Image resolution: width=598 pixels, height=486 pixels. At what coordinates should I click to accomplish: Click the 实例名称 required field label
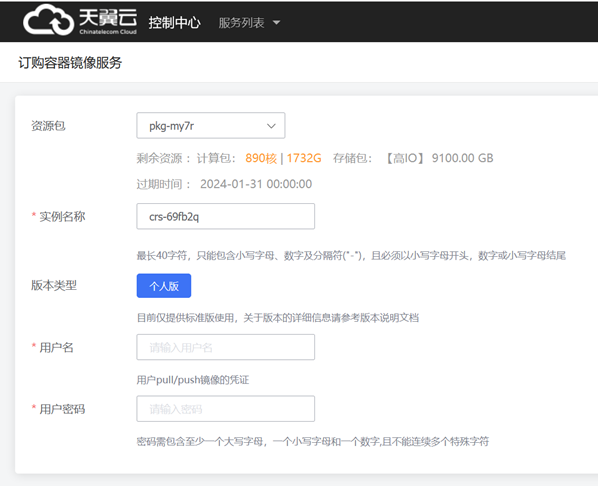[x=58, y=217]
